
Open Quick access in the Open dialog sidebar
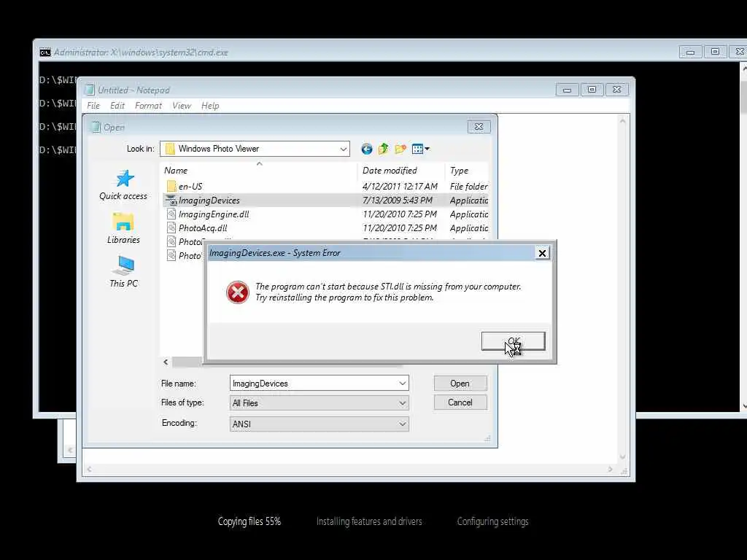123,184
